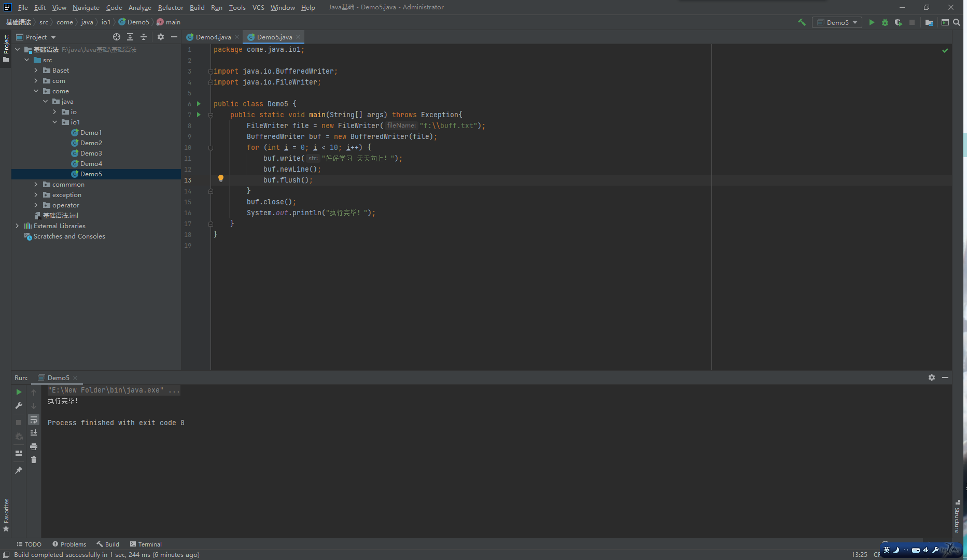Collapse the io1 package

pyautogui.click(x=54, y=122)
